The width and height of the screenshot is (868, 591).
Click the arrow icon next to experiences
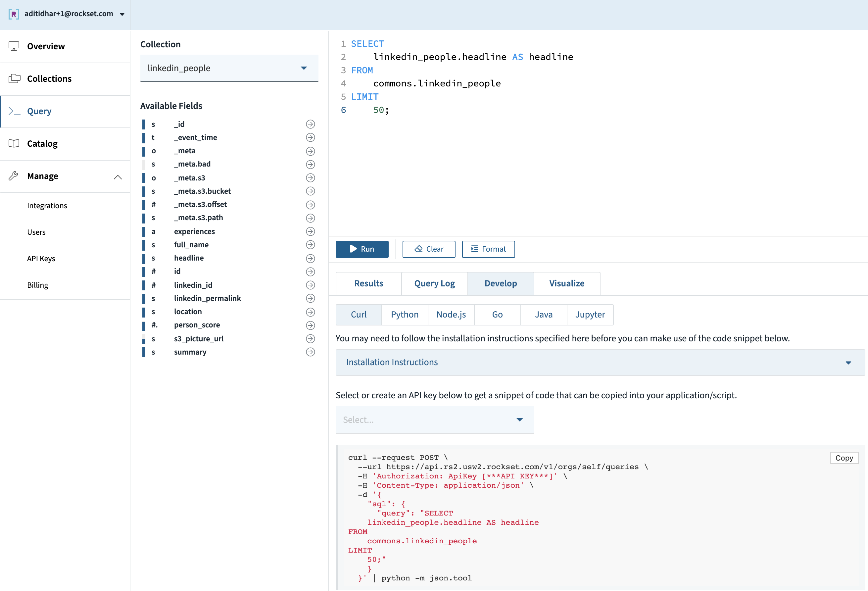[310, 232]
